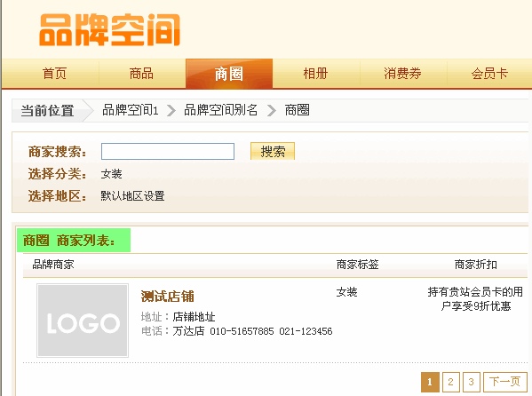Click the gray LOGO store thumbnail

tap(83, 321)
